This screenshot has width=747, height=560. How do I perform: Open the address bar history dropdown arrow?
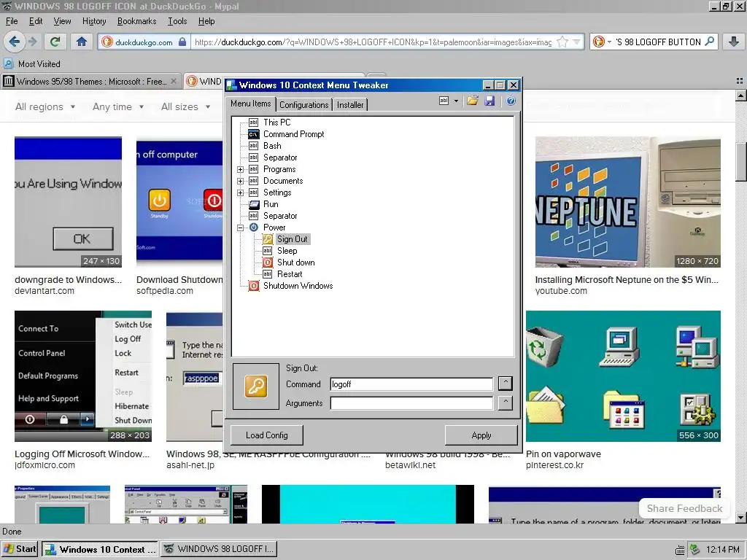(x=576, y=42)
